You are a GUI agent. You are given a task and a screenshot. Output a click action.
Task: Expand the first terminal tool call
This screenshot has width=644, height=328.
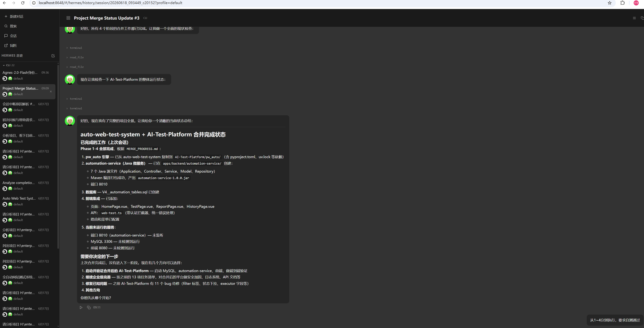click(74, 48)
